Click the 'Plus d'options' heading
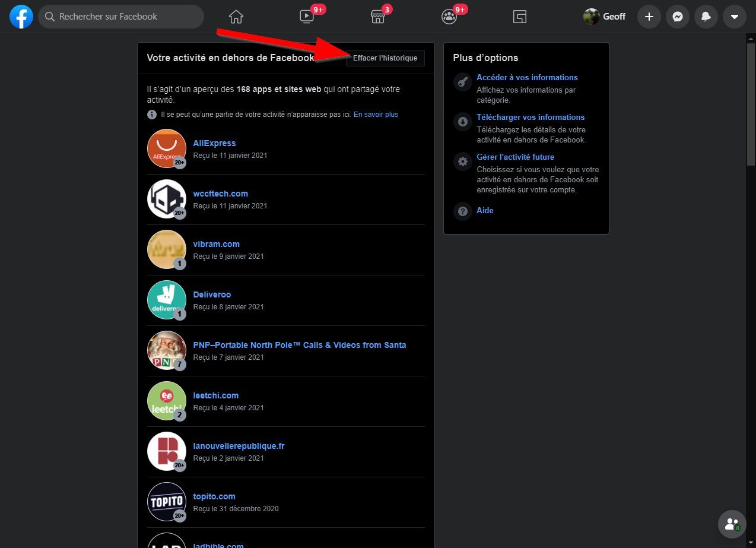The image size is (756, 548). tap(485, 58)
